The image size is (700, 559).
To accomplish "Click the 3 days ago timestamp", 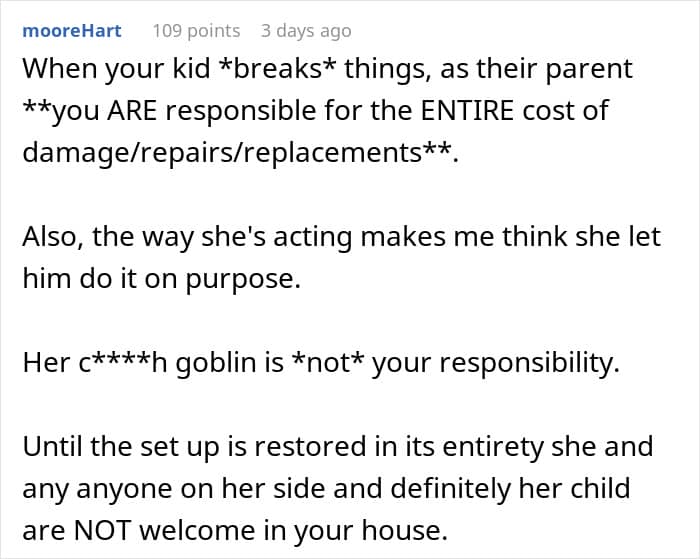I will pos(306,31).
